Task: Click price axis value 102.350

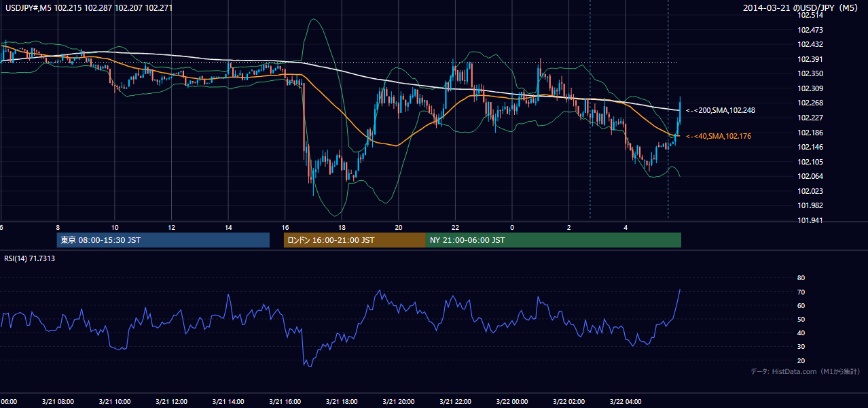Action: pyautogui.click(x=810, y=73)
